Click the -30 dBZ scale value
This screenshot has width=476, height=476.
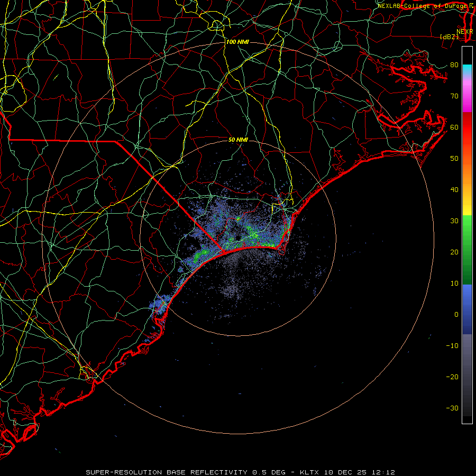[x=452, y=408]
